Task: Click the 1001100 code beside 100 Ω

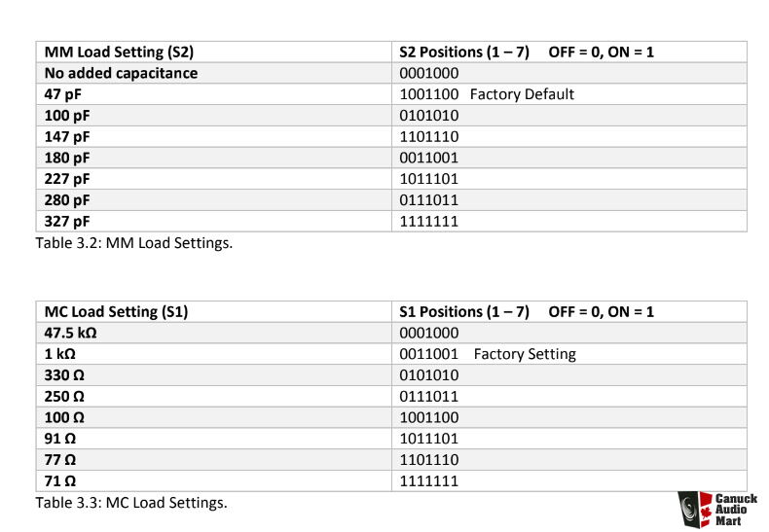Action: point(428,417)
